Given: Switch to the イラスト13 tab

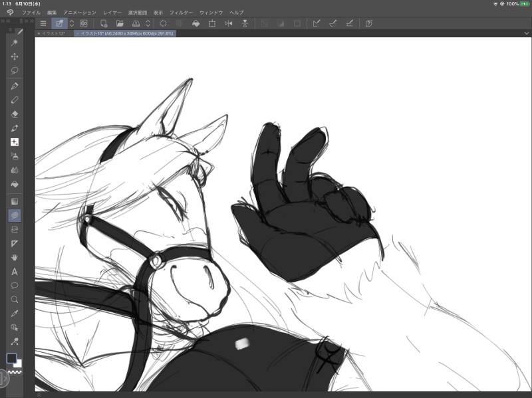Looking at the screenshot, I should (x=55, y=34).
